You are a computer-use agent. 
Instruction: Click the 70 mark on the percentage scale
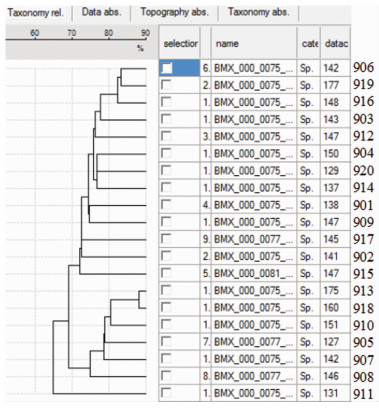pos(71,33)
